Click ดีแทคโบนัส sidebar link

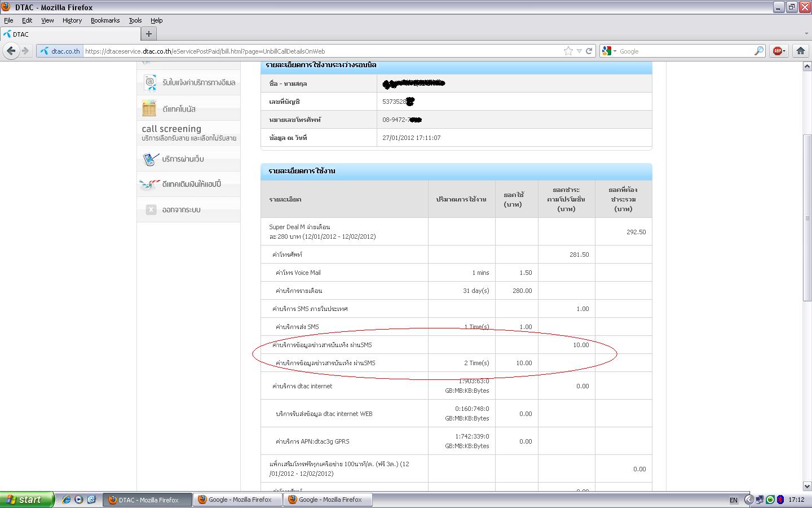point(179,108)
